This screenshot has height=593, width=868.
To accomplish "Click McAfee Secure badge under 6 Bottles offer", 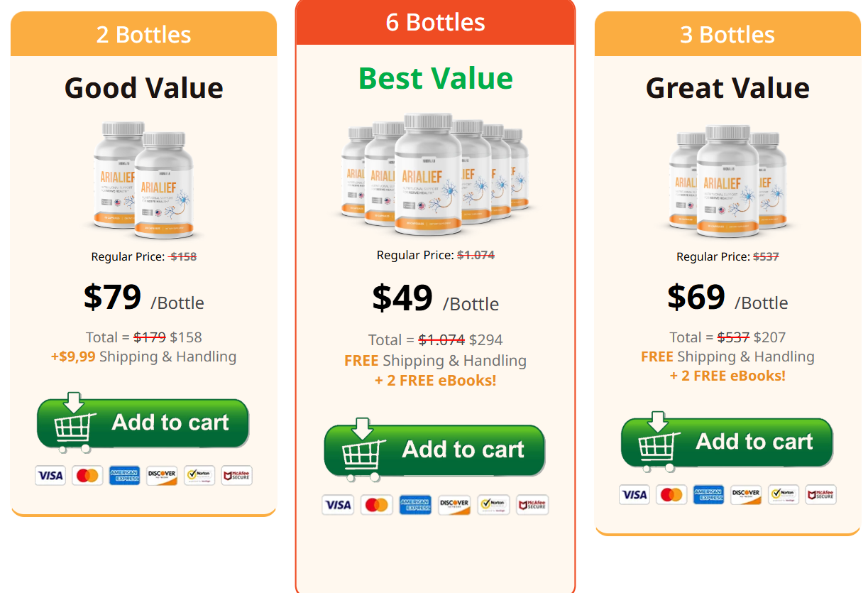I will pos(532,505).
